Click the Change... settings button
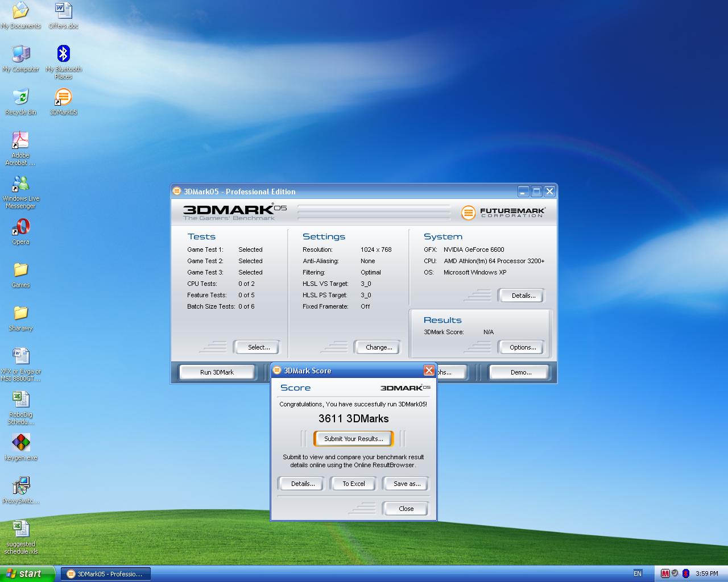This screenshot has width=728, height=582. pos(379,347)
